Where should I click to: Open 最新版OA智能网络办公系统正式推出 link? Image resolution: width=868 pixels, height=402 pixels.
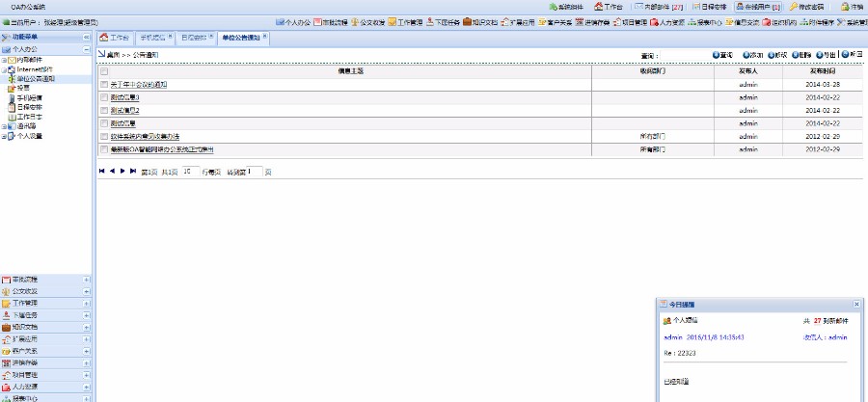[x=162, y=149]
